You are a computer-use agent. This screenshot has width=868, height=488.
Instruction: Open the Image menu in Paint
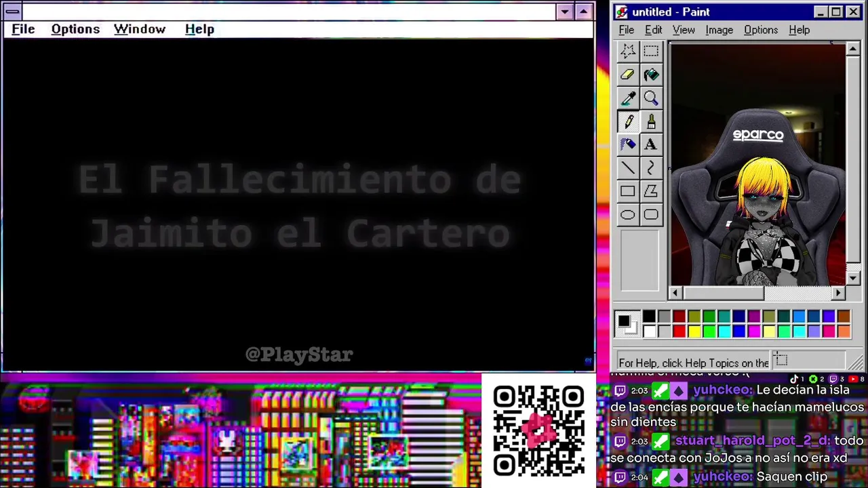pos(719,30)
